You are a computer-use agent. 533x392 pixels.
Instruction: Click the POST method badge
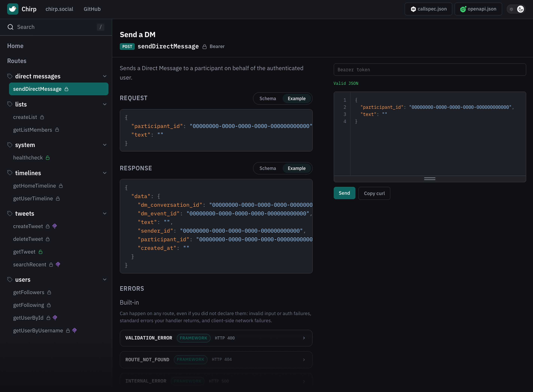click(x=127, y=47)
